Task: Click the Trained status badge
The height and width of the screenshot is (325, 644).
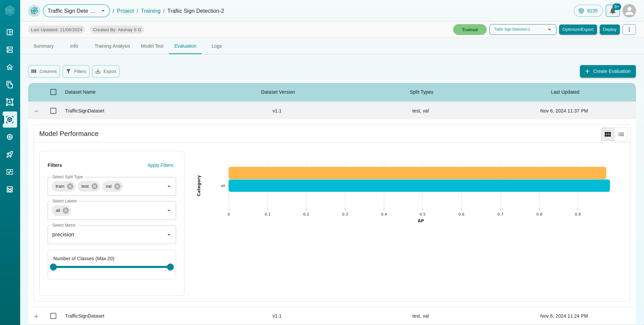Action: pyautogui.click(x=470, y=30)
